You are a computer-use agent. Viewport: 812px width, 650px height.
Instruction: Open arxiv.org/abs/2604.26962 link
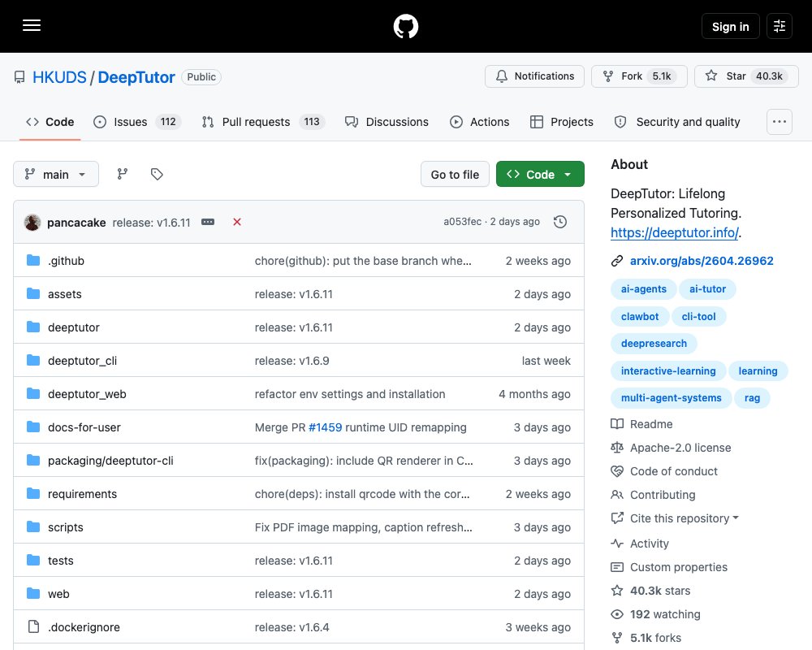tap(702, 261)
